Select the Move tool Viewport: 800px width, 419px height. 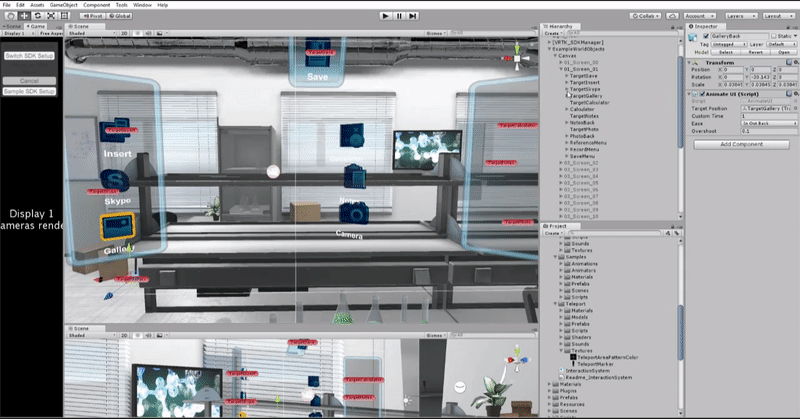click(24, 16)
